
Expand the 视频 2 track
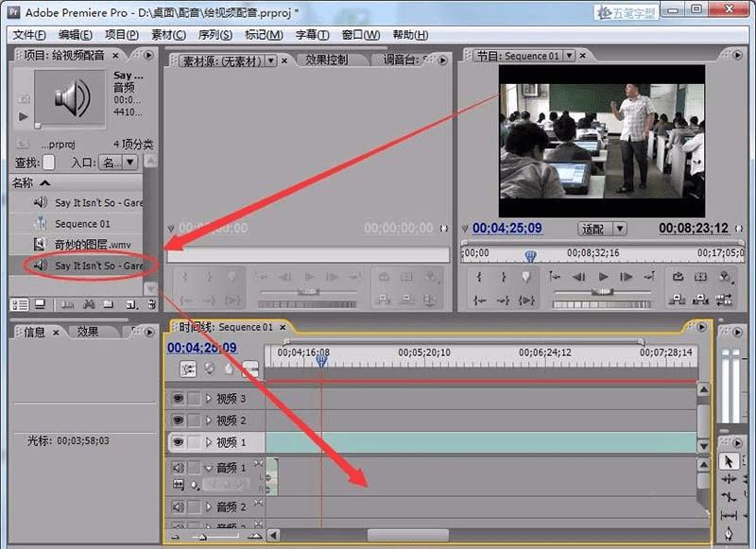click(209, 420)
